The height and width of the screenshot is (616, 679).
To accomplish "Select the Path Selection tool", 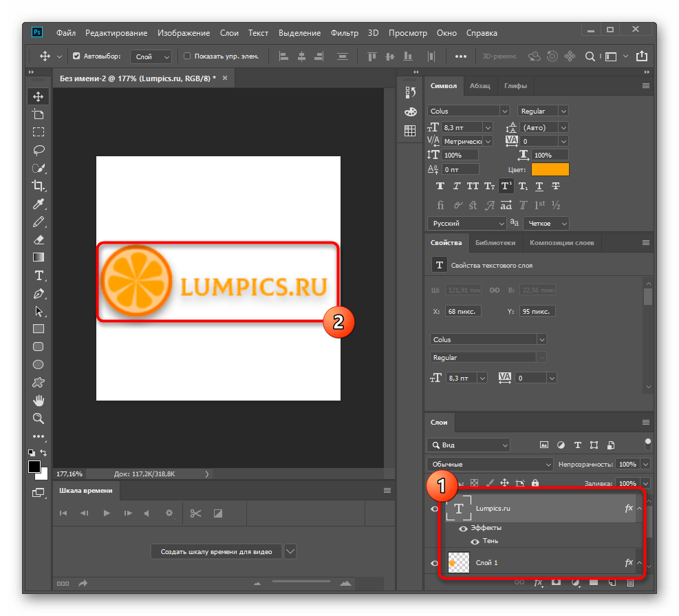I will (x=38, y=311).
